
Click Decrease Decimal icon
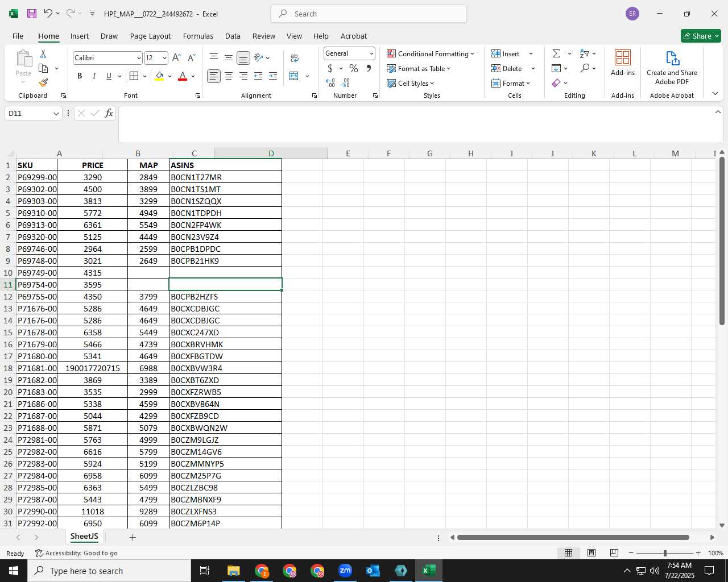(345, 83)
